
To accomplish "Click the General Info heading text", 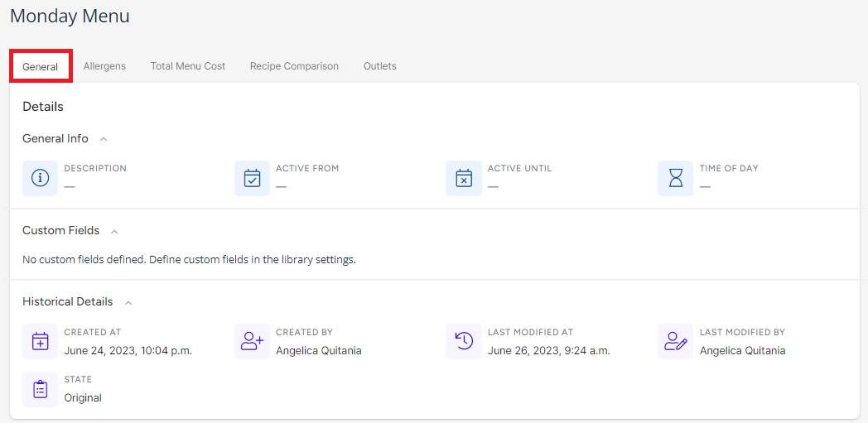I will pyautogui.click(x=55, y=139).
